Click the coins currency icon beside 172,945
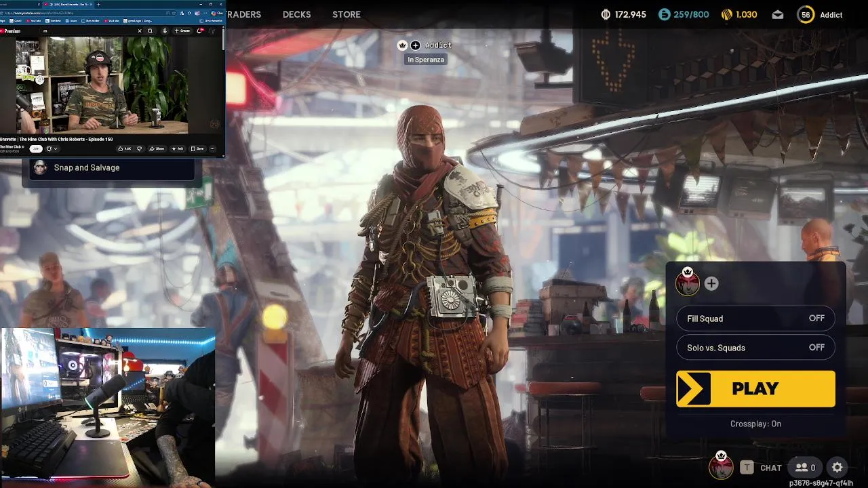The image size is (868, 488). tap(606, 14)
